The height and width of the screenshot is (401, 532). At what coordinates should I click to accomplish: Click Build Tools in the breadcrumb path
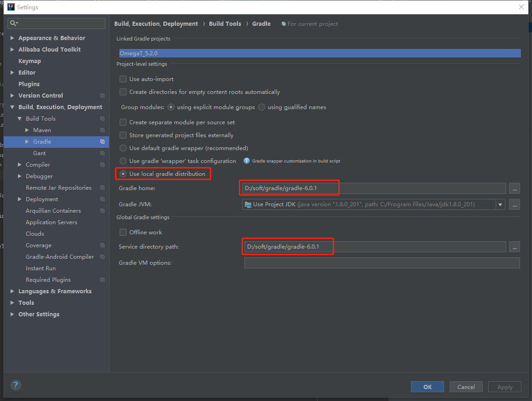pos(225,23)
